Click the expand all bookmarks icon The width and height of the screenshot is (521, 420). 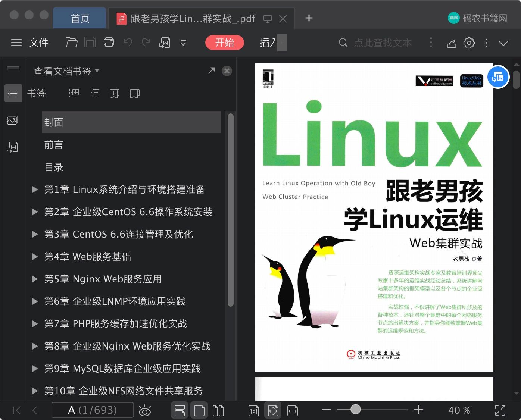click(x=74, y=93)
